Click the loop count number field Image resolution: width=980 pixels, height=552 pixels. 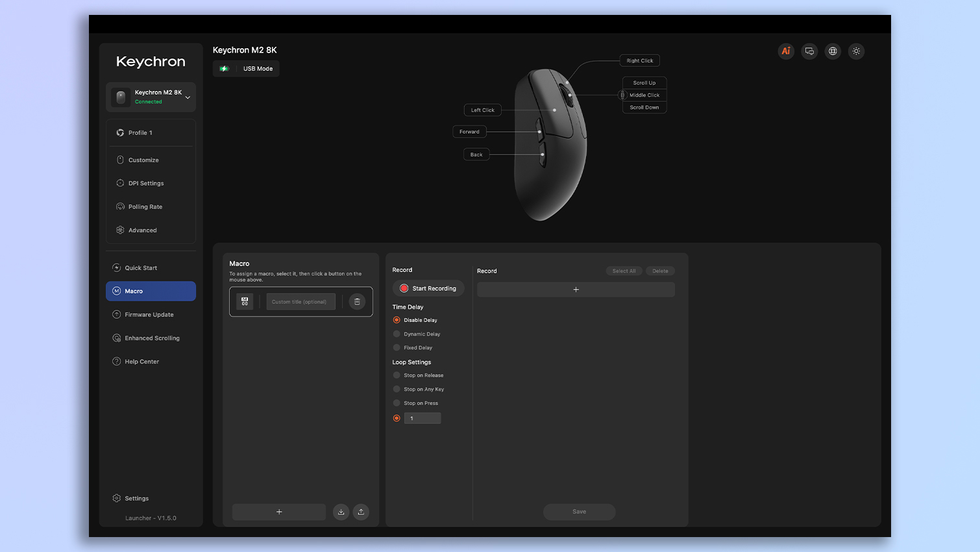[423, 418]
